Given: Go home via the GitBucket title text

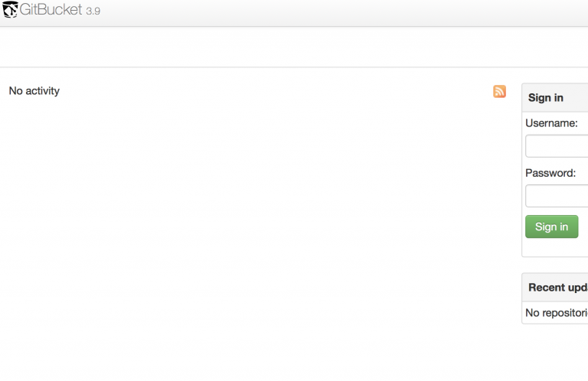Looking at the screenshot, I should (x=51, y=9).
